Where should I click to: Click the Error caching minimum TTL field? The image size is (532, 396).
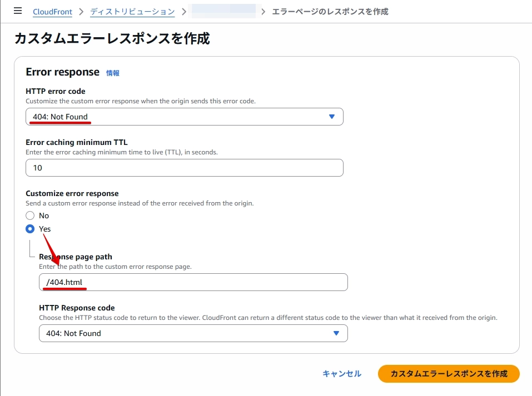tap(185, 167)
